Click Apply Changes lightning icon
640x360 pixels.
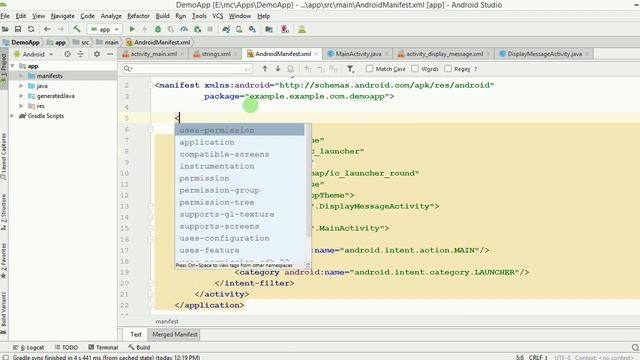(x=144, y=29)
